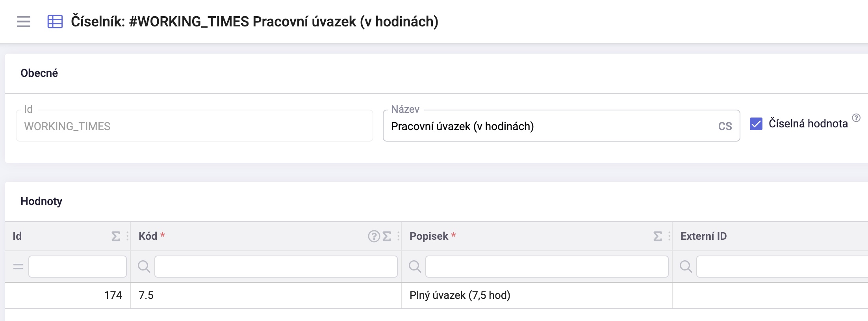The height and width of the screenshot is (321, 868).
Task: Click the table list icon beside the title
Action: click(x=55, y=21)
